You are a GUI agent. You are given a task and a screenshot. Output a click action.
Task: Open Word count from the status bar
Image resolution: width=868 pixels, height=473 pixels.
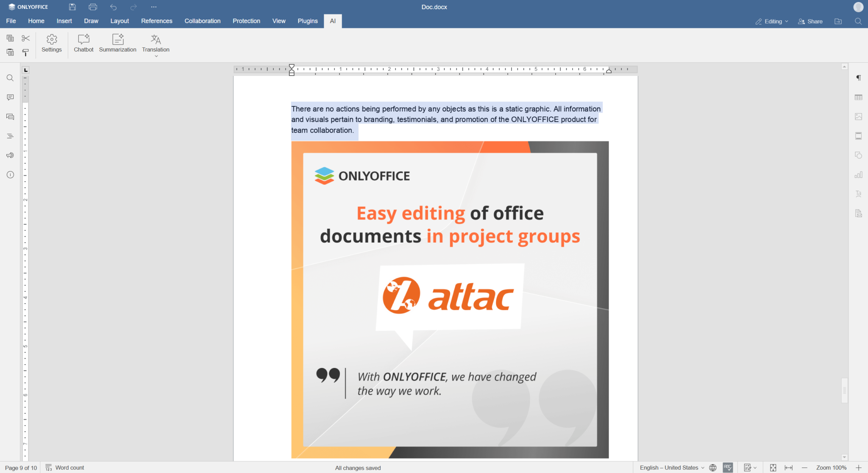click(64, 467)
